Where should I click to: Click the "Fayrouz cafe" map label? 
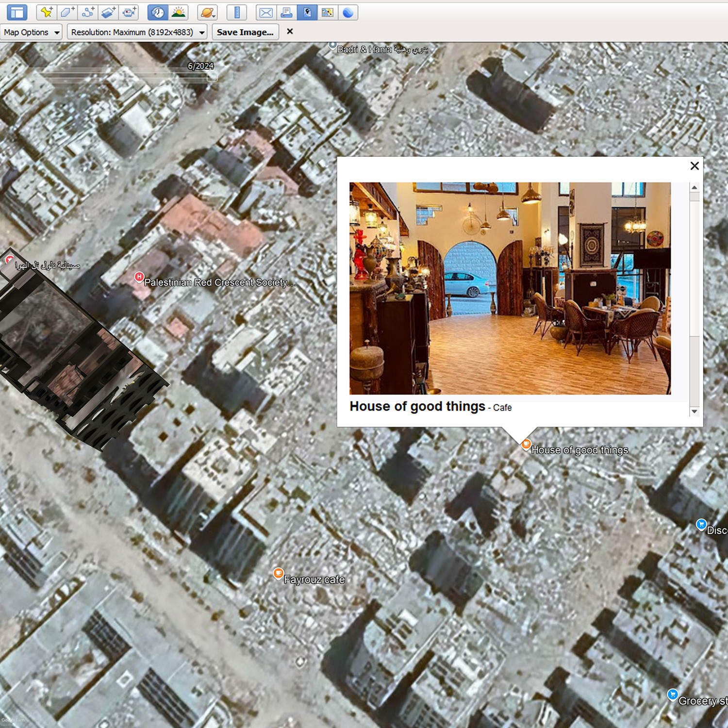click(x=314, y=579)
